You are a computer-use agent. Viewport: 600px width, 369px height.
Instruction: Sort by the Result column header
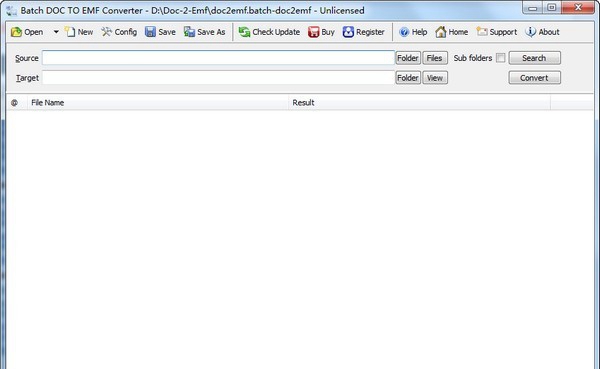pos(419,103)
